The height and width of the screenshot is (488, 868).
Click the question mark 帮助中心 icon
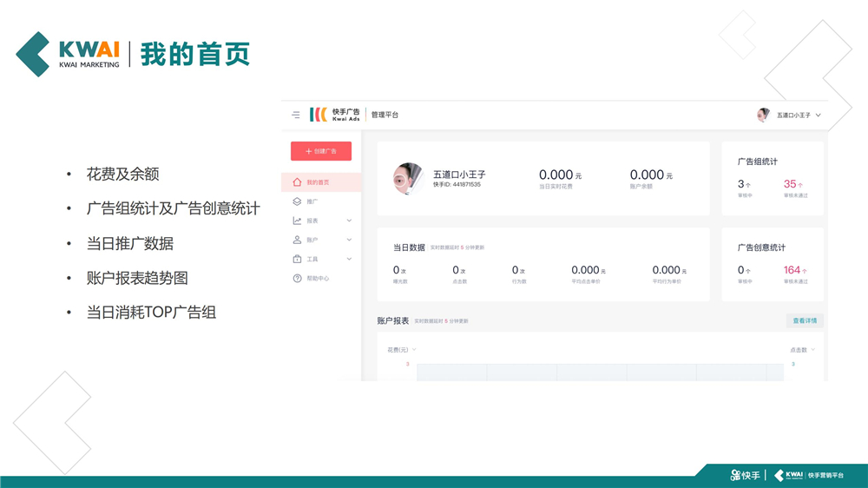click(297, 279)
